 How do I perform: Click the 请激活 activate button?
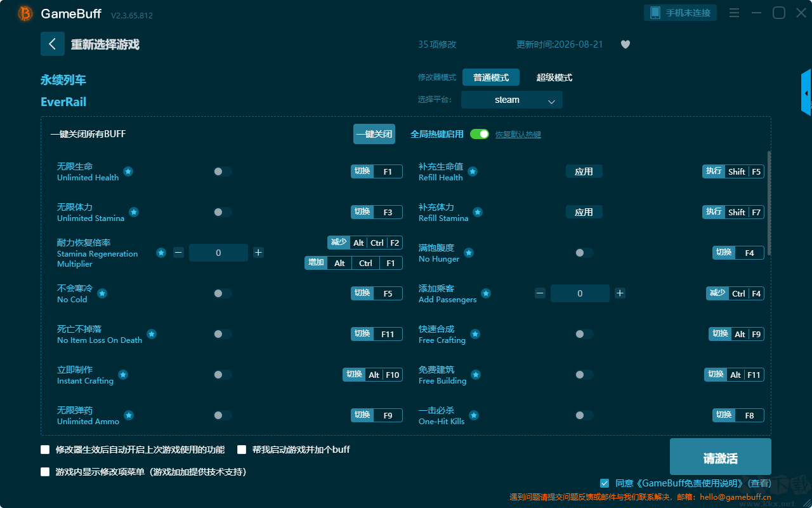click(721, 457)
